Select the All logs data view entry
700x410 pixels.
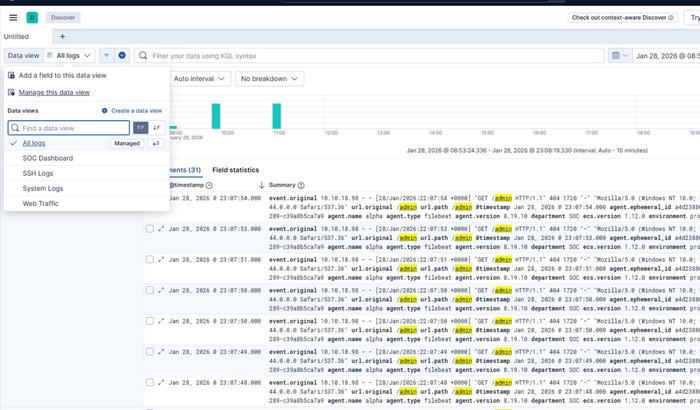34,143
